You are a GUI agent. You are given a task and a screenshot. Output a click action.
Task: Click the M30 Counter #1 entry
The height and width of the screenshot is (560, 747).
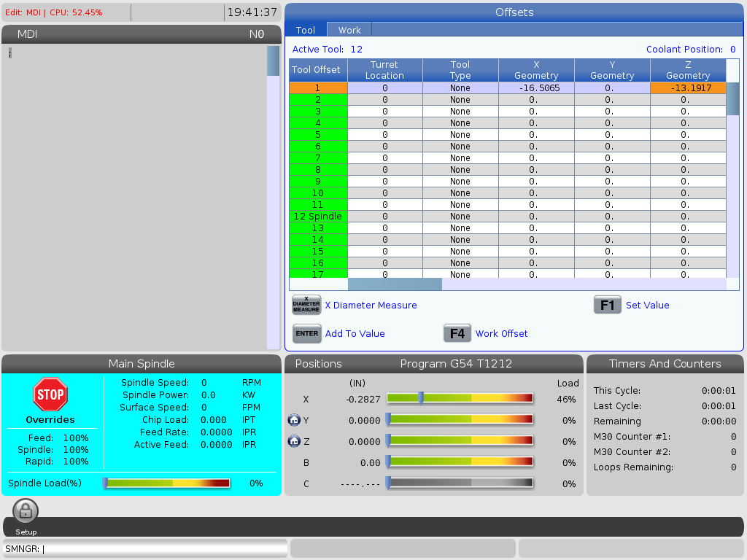pos(665,437)
